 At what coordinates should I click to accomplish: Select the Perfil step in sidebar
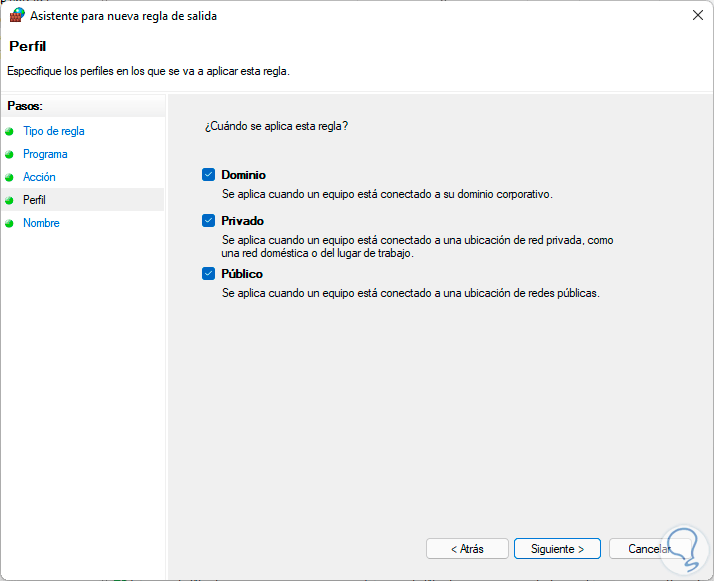[x=35, y=200]
